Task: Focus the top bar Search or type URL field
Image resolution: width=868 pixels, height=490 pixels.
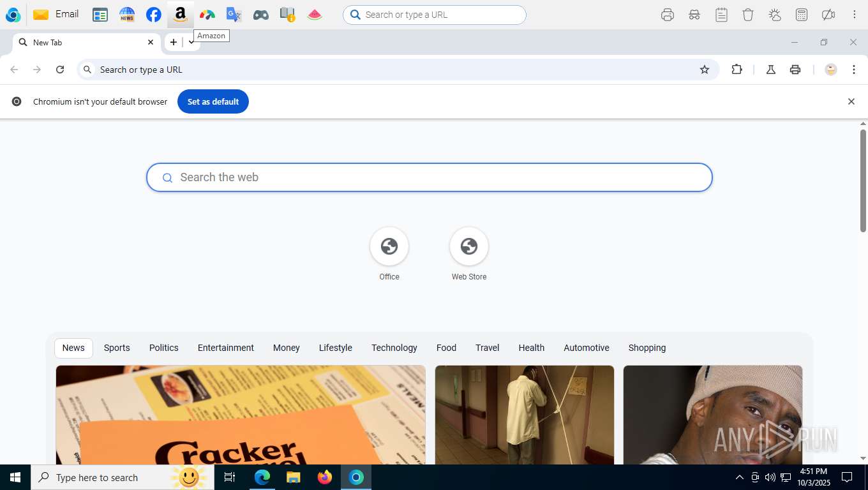Action: click(x=435, y=15)
